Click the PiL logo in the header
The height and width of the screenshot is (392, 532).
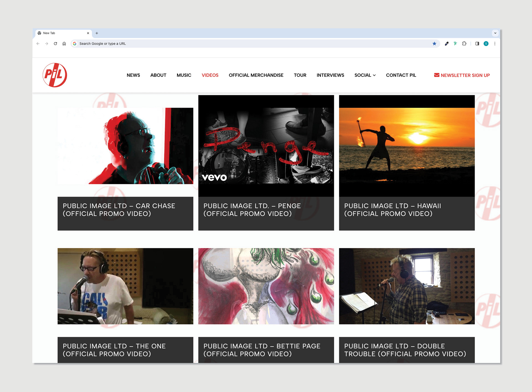click(55, 75)
